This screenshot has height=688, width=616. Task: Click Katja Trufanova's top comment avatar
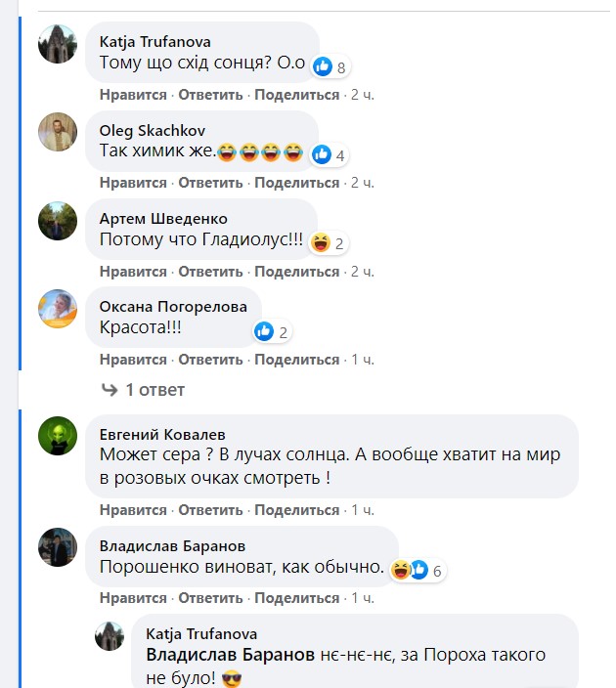[x=58, y=44]
